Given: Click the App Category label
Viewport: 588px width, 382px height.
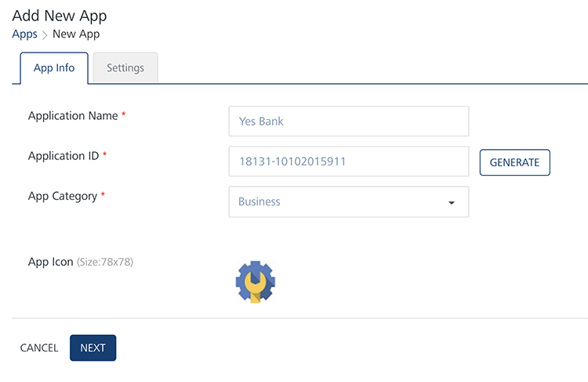Looking at the screenshot, I should click(63, 196).
